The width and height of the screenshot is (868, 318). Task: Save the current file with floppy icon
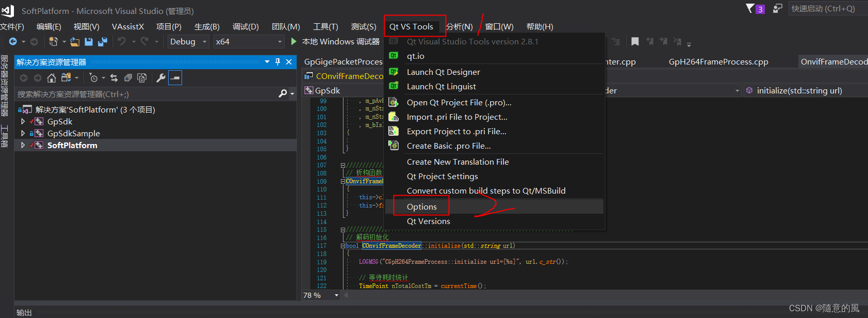click(89, 41)
